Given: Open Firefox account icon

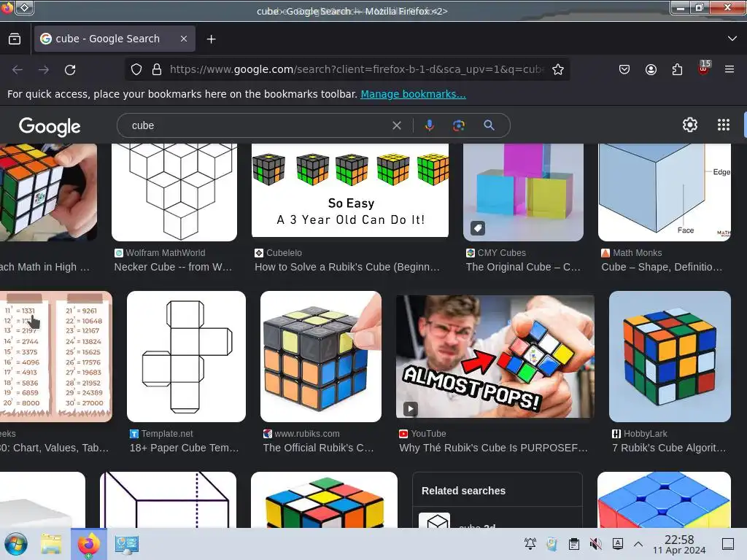Looking at the screenshot, I should 651,69.
